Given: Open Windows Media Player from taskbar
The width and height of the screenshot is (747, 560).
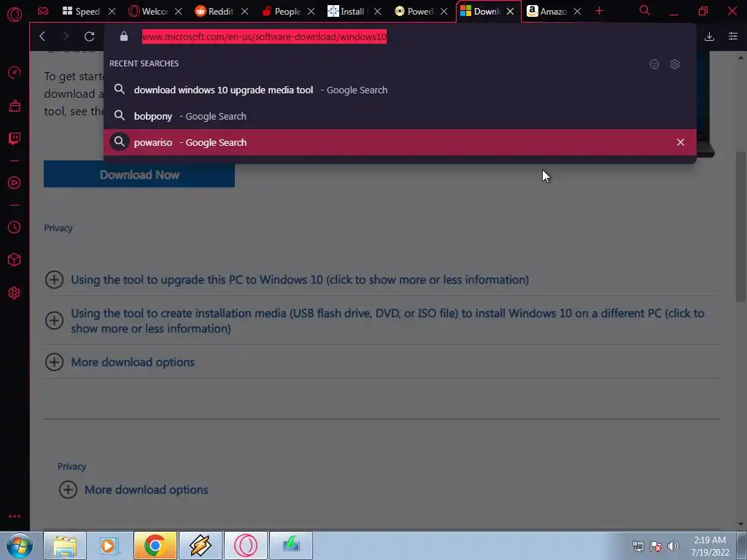Looking at the screenshot, I should pos(109,545).
